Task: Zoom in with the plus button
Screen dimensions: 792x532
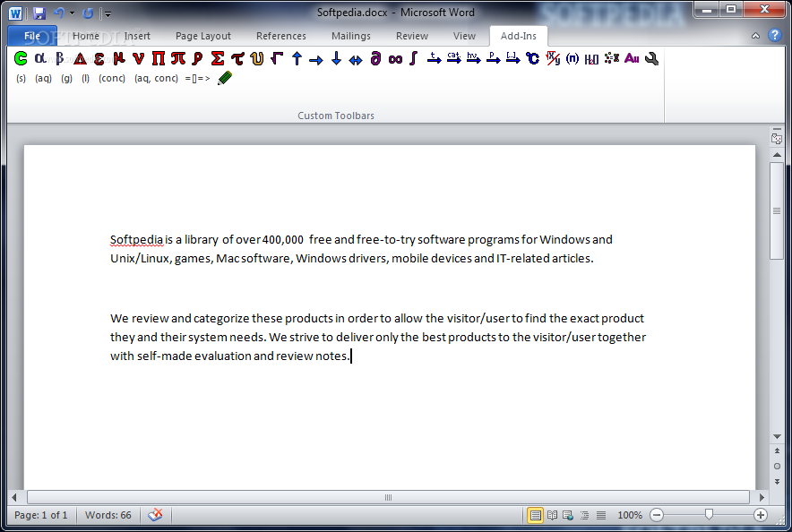Action: coord(760,515)
